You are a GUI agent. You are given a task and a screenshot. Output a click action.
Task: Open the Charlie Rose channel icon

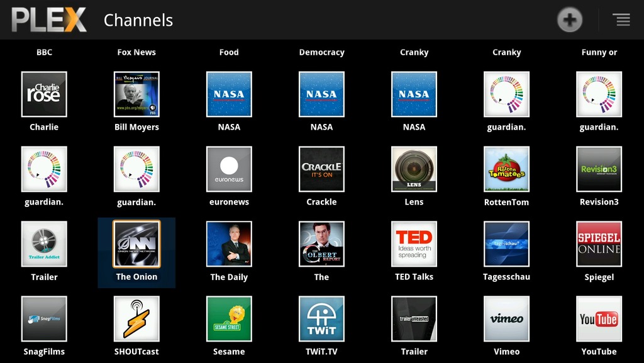pos(44,94)
